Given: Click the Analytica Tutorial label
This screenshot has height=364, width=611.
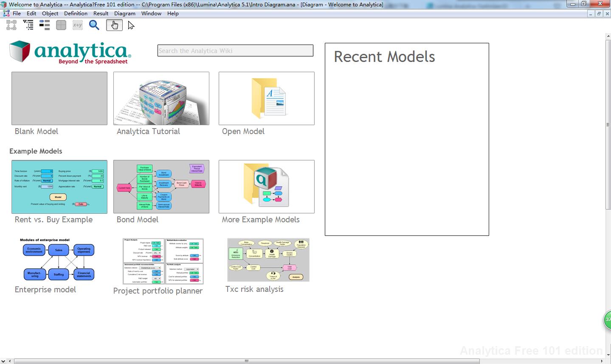Looking at the screenshot, I should coord(148,132).
